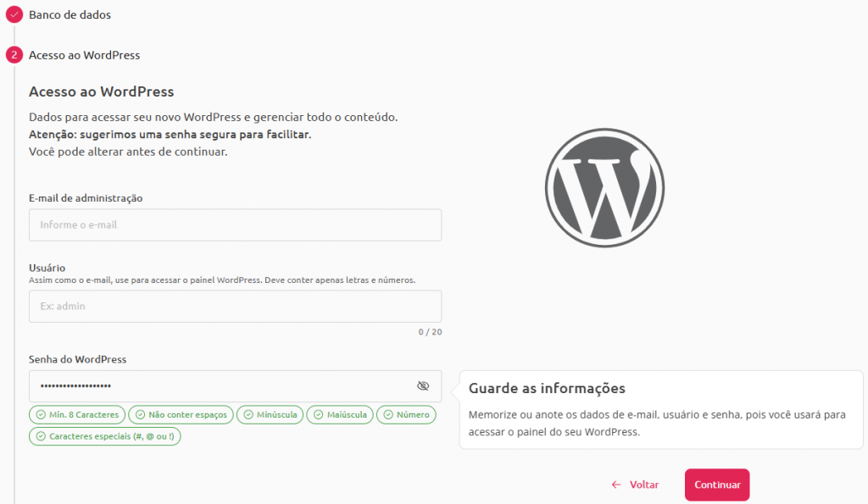Image resolution: width=868 pixels, height=504 pixels.
Task: Focus the Senha do WordPress field
Action: tap(236, 385)
